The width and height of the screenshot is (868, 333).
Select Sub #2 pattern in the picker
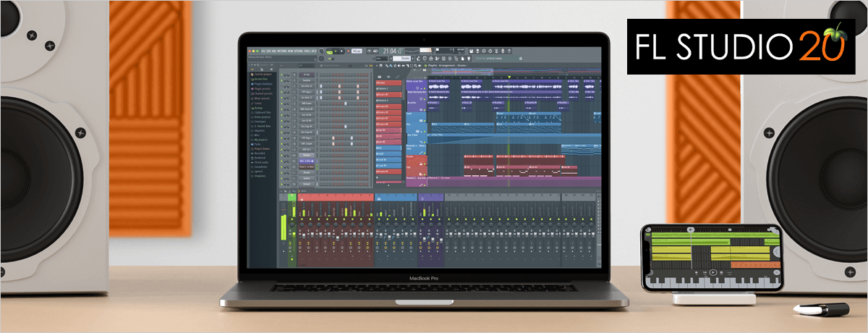(388, 130)
